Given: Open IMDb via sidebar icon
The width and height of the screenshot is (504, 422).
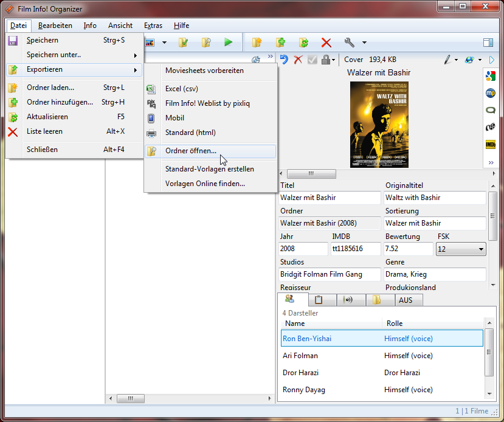Looking at the screenshot, I should pyautogui.click(x=491, y=145).
